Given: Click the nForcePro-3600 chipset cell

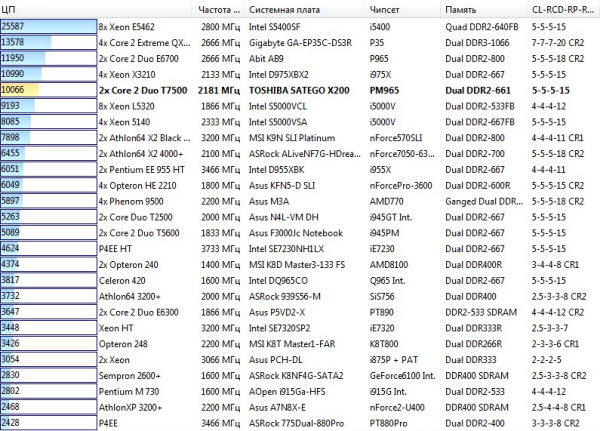Looking at the screenshot, I should pos(401,186).
